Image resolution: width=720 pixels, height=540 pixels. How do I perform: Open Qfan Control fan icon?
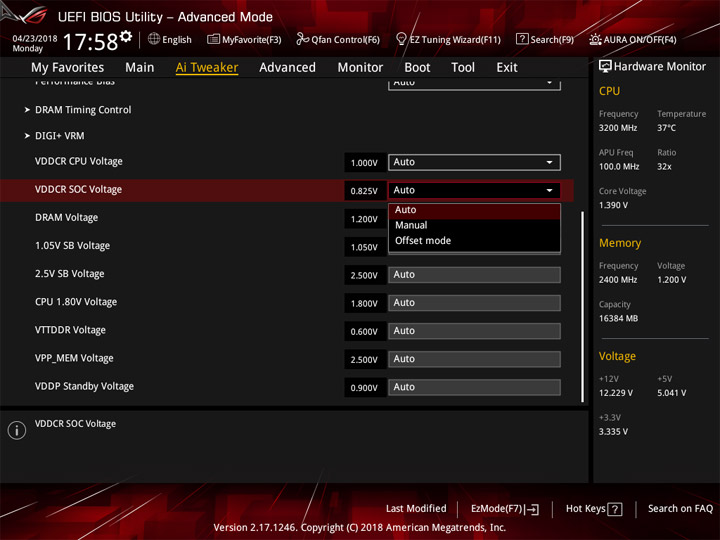(x=302, y=39)
